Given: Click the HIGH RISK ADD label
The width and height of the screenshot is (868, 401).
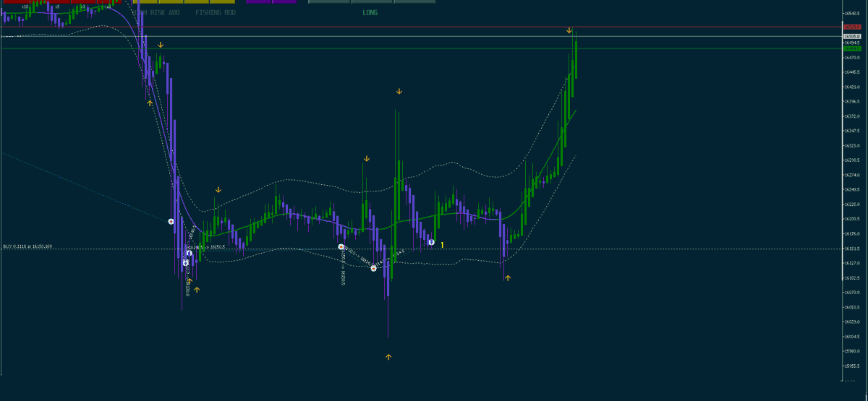Looking at the screenshot, I should (157, 13).
